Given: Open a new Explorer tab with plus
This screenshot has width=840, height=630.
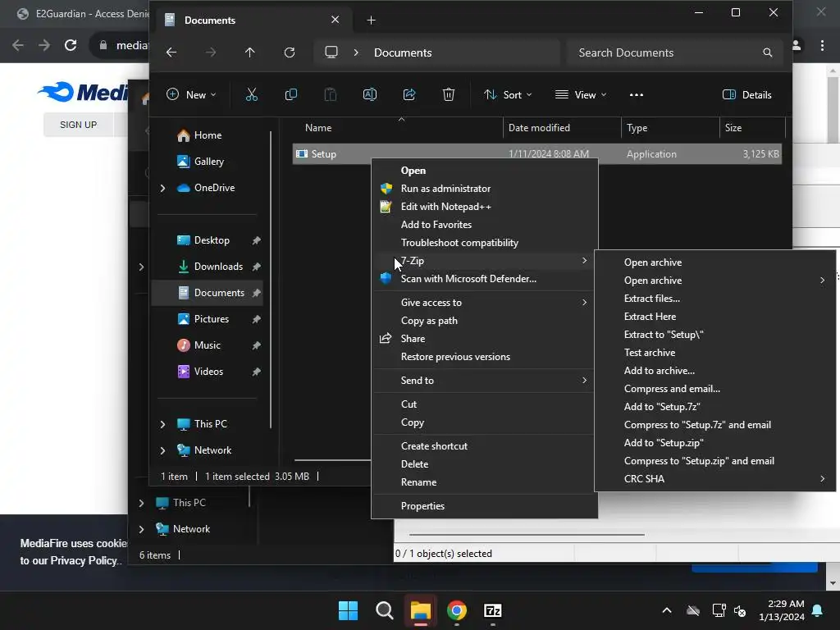Looking at the screenshot, I should pyautogui.click(x=372, y=21).
